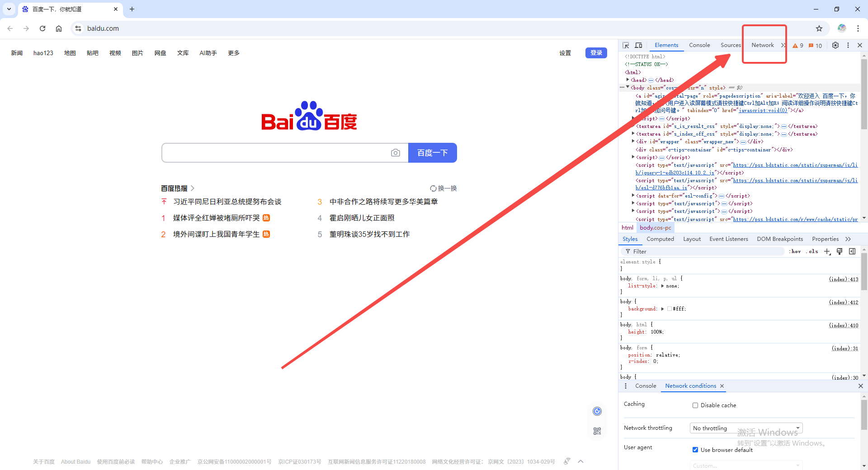Open the hao123 navigation link
This screenshot has height=470, width=868.
click(x=43, y=53)
